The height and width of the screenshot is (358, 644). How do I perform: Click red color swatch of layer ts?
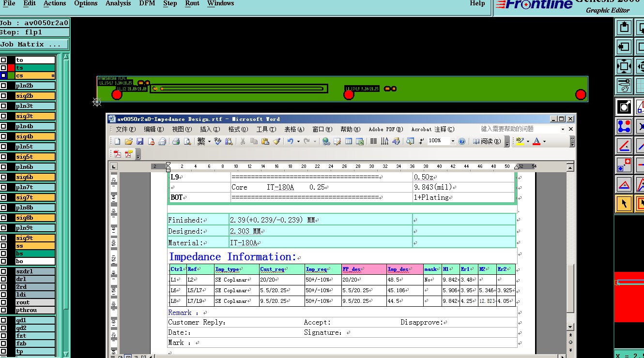11,68
